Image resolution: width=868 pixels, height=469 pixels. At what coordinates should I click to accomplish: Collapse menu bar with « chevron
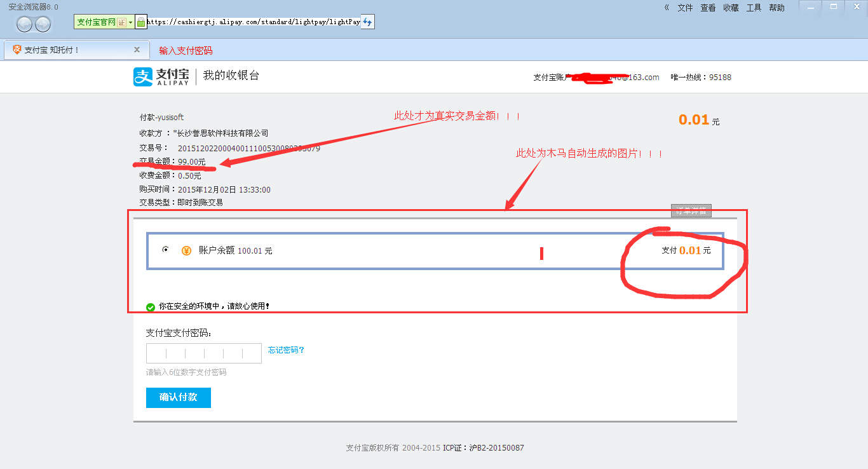pos(667,8)
